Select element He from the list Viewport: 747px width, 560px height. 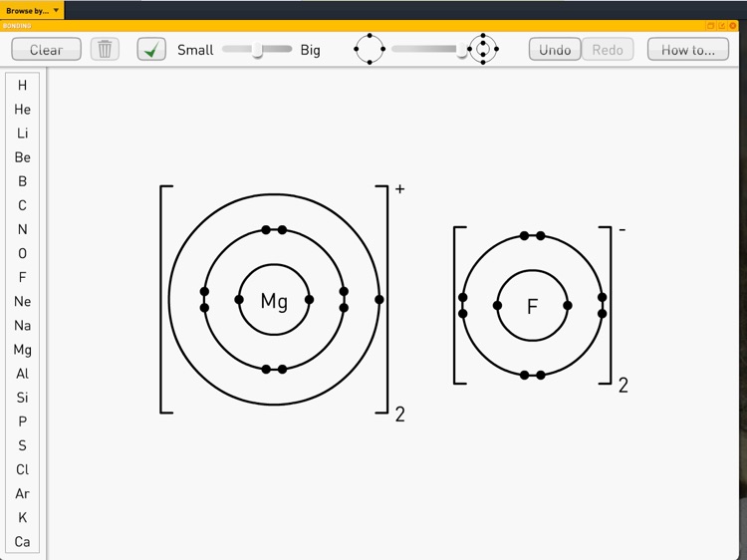(22, 110)
